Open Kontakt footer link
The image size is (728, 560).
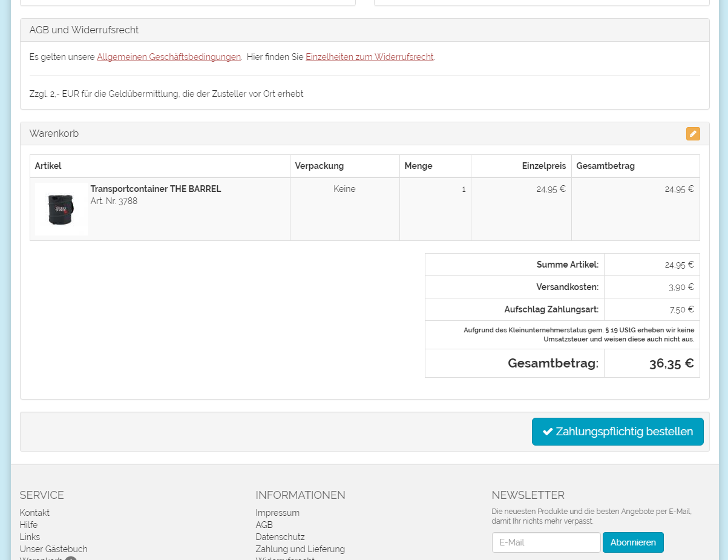[34, 513]
